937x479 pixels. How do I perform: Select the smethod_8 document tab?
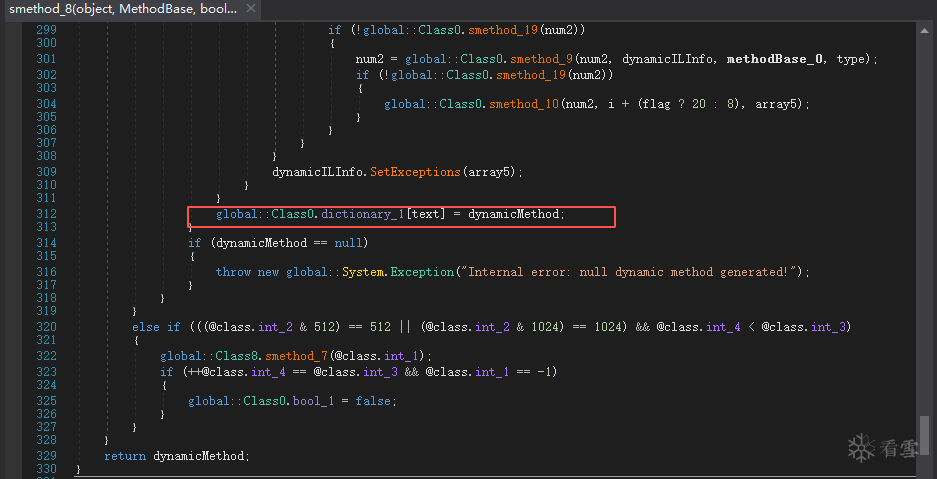coord(123,9)
